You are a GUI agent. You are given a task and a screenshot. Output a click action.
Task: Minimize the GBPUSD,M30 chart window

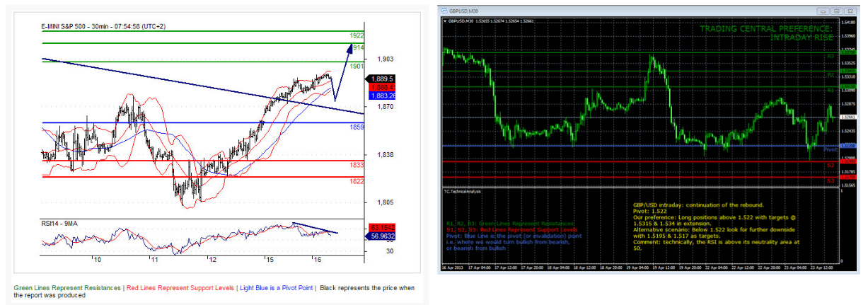click(824, 11)
